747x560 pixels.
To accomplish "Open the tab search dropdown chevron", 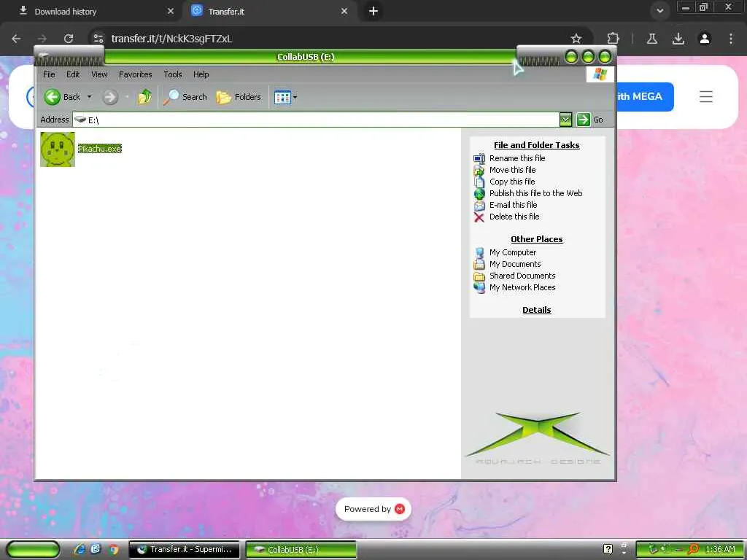I will 659,11.
